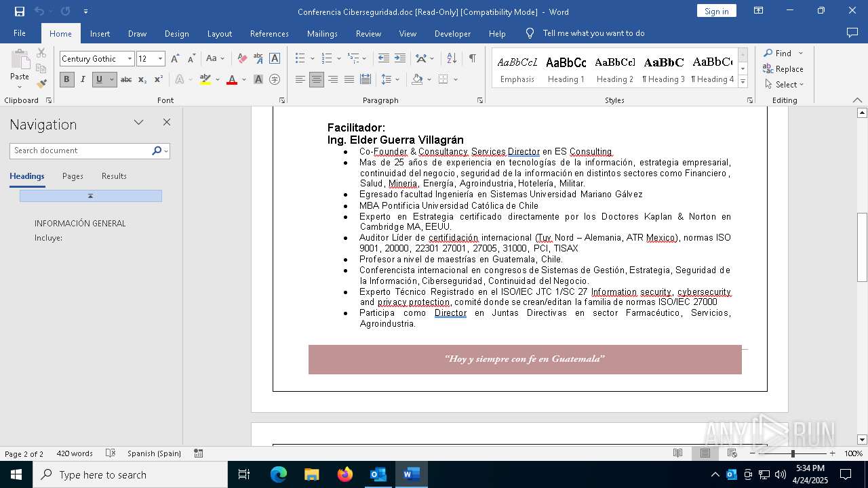868x488 pixels.
Task: Open Outlook from the taskbar
Action: 378,474
